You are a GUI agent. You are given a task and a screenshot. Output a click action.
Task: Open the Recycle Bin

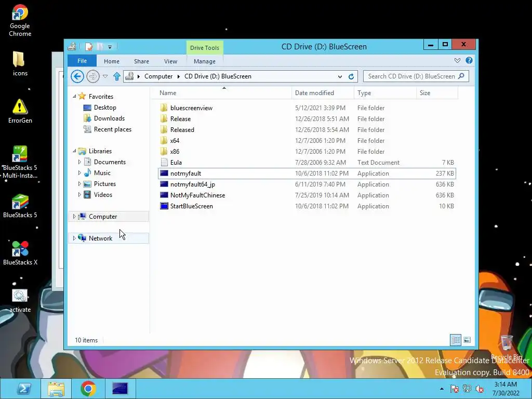pos(507,347)
